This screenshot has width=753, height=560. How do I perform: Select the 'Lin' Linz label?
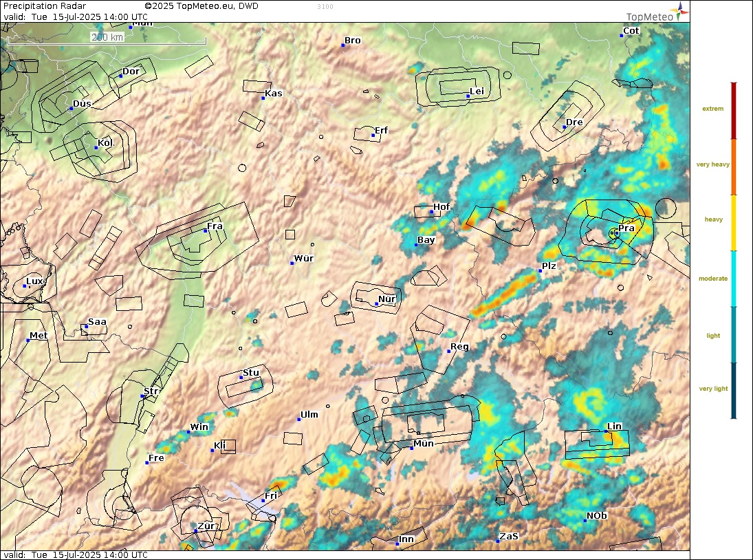tap(614, 426)
